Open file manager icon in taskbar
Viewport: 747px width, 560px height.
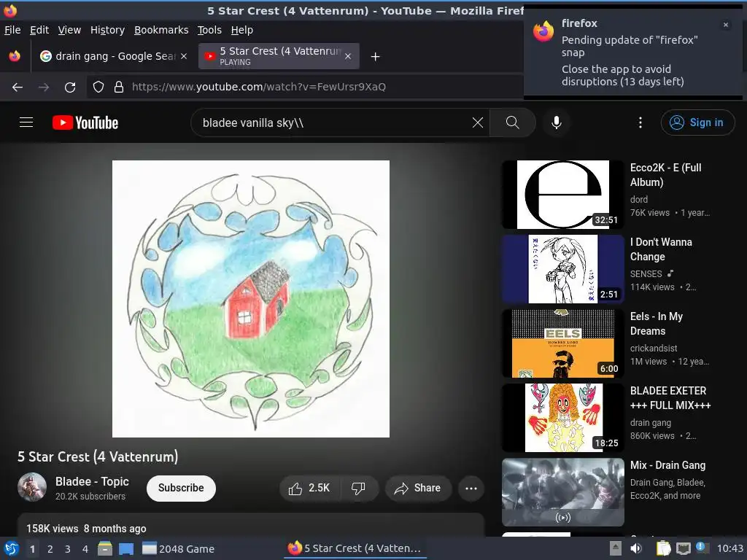pos(105,548)
